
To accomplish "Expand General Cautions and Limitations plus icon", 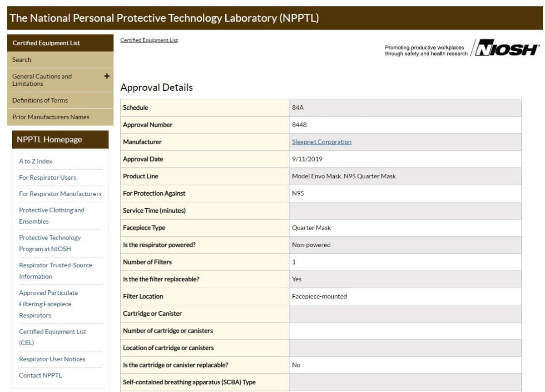I will point(107,76).
